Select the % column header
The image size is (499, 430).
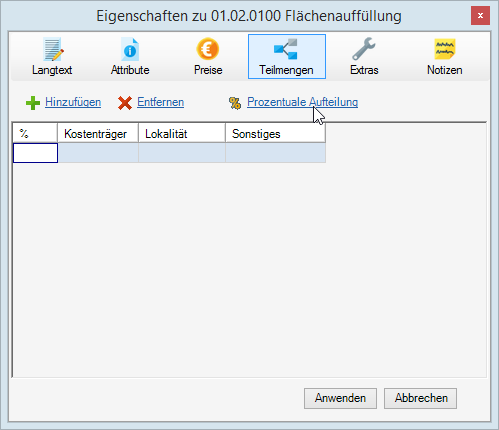[35, 133]
